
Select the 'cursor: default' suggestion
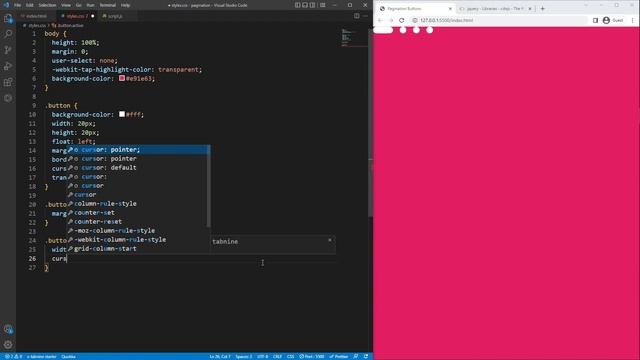pos(138,168)
